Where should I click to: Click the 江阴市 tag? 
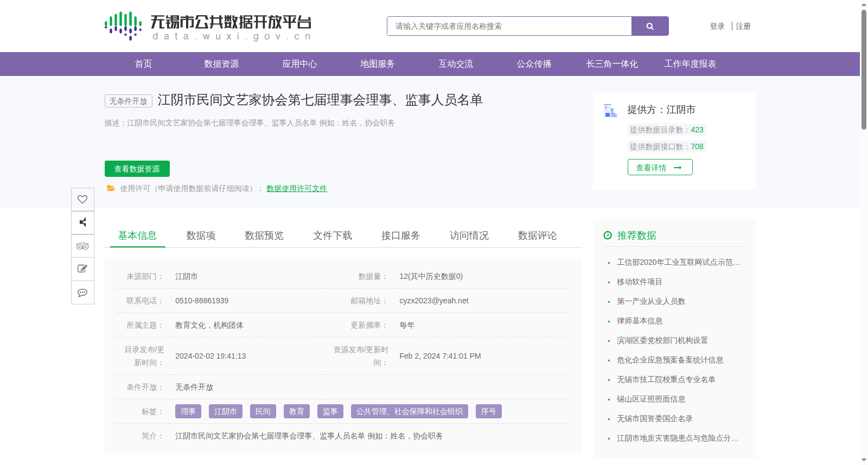(x=226, y=411)
